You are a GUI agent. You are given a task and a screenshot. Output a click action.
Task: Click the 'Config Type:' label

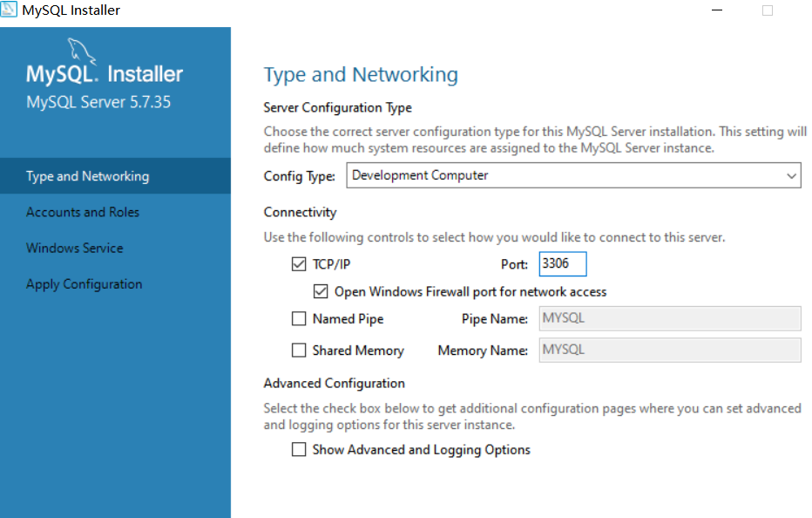tap(300, 176)
